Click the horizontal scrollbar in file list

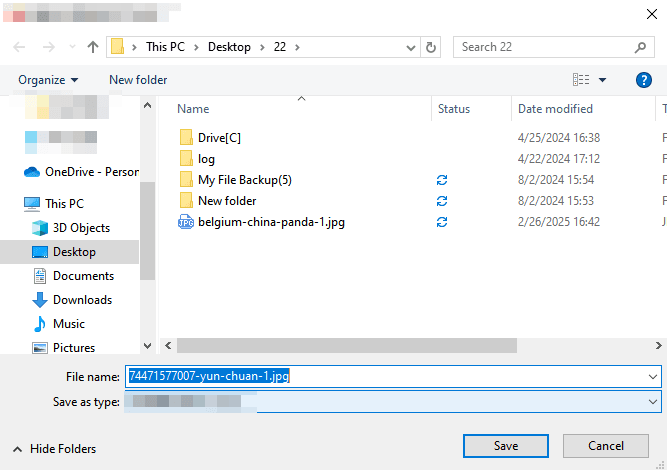pyautogui.click(x=346, y=345)
